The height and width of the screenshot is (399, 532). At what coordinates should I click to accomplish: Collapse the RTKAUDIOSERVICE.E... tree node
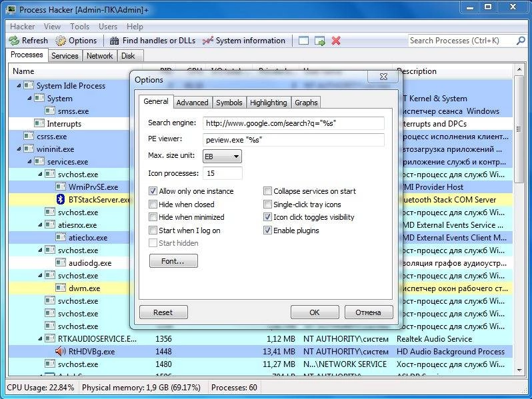coord(40,338)
